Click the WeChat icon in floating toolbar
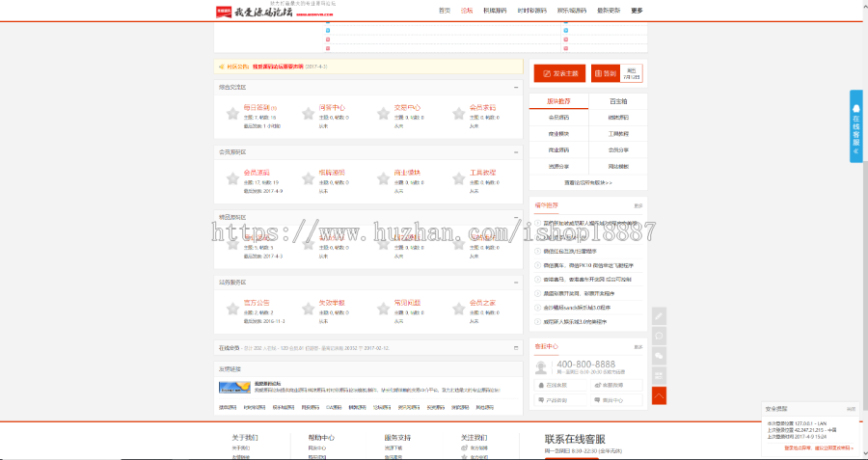Screen dimensions: 868x460 659,356
